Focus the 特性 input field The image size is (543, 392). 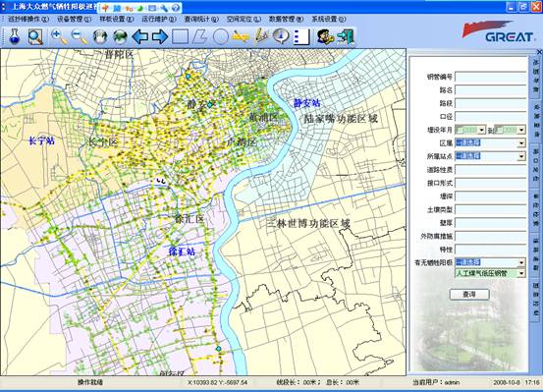[x=491, y=250]
